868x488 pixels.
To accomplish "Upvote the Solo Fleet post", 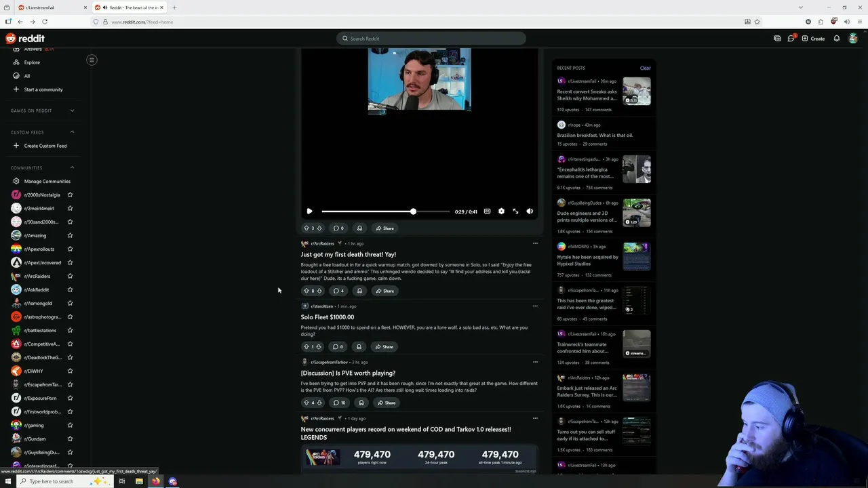I will 306,347.
